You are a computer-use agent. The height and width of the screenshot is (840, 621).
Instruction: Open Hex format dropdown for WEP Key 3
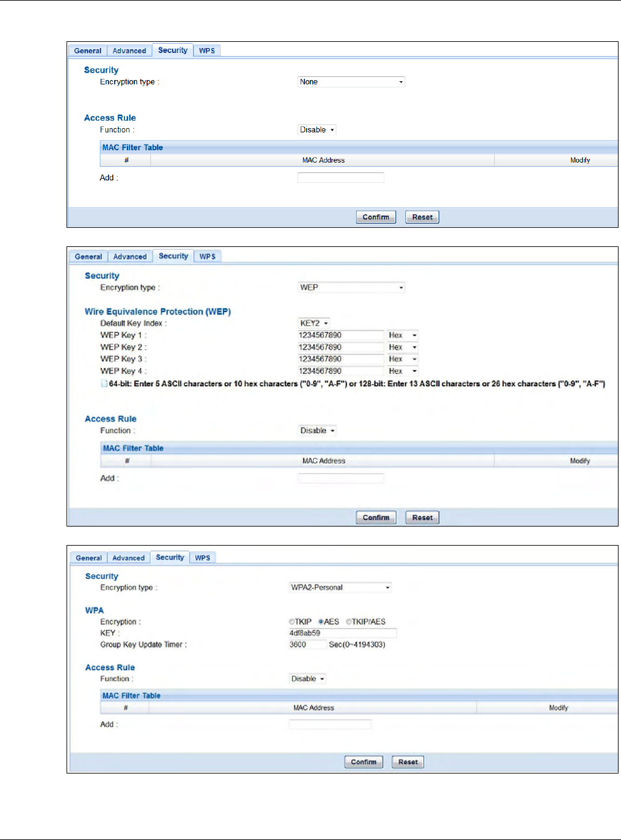pos(403,359)
